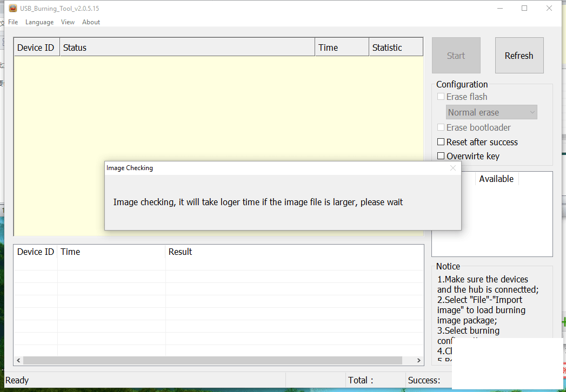The width and height of the screenshot is (566, 392).
Task: Maximize the USB Burning Tool window
Action: tap(524, 8)
